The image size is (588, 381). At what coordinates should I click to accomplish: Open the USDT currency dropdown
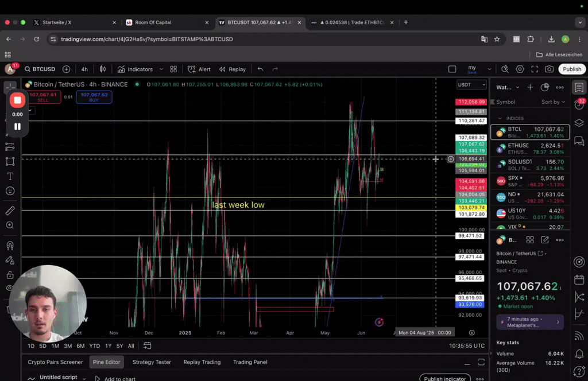click(471, 85)
